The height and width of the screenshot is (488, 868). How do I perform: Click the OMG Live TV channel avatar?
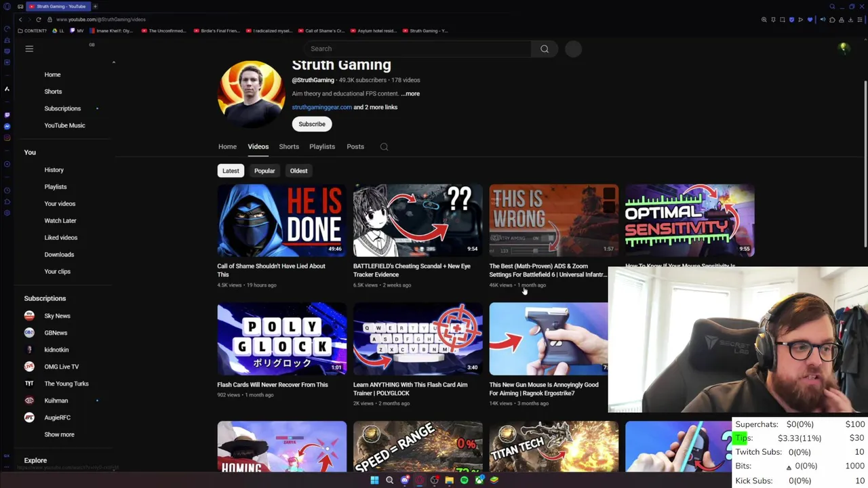pos(29,367)
